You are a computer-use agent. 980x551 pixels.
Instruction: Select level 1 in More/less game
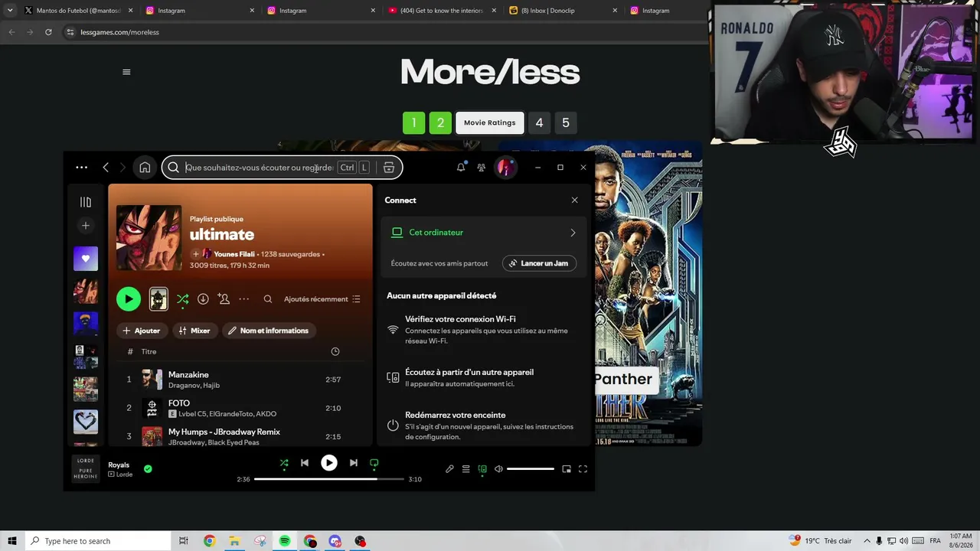pos(413,122)
